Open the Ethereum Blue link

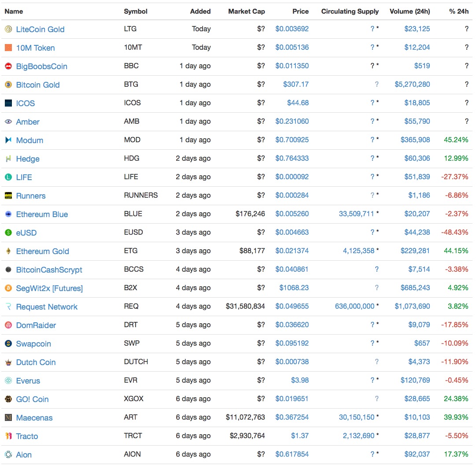[x=42, y=214]
